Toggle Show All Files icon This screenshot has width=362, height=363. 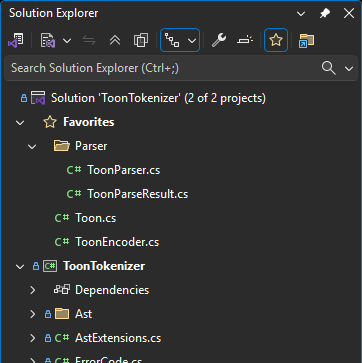(141, 41)
